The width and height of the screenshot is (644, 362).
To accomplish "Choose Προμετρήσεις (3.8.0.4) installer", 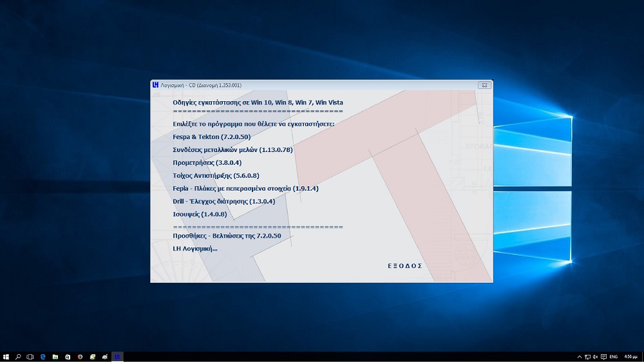I will [207, 163].
